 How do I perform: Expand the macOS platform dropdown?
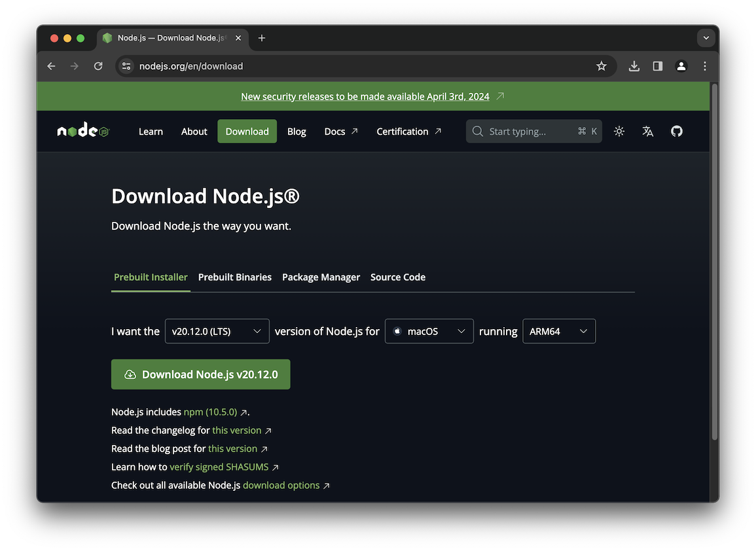pos(429,331)
